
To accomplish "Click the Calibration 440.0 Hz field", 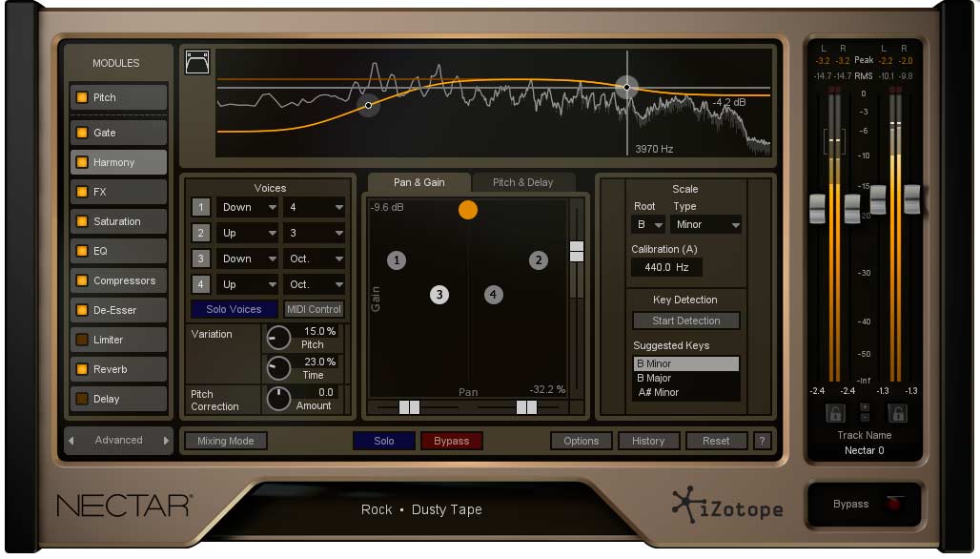I will click(666, 268).
